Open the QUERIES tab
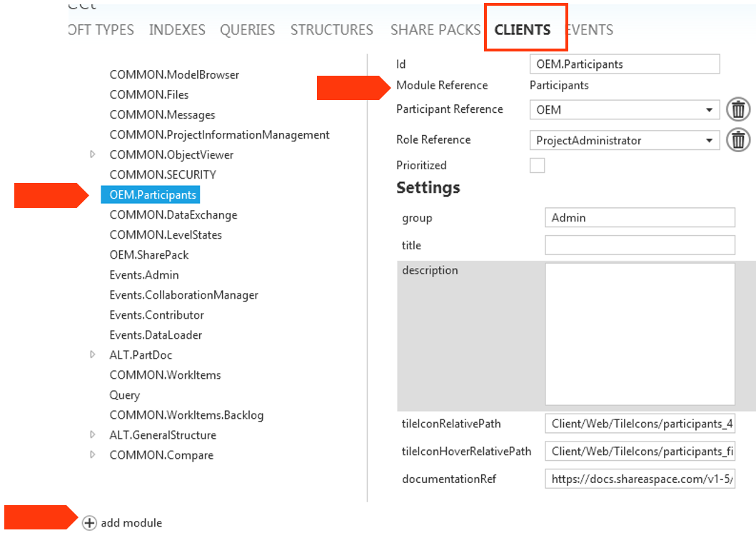The width and height of the screenshot is (756, 538). point(248,29)
